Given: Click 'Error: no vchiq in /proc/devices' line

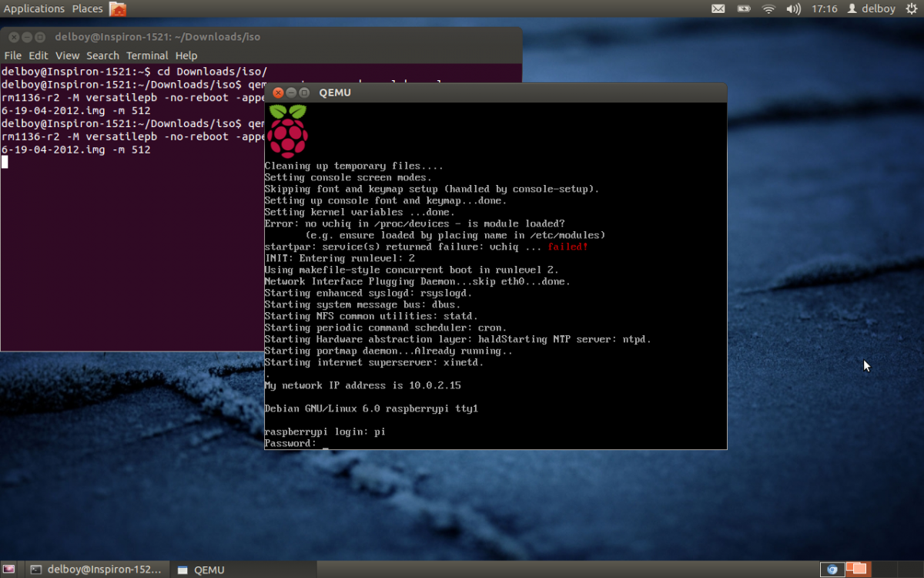Looking at the screenshot, I should [415, 223].
